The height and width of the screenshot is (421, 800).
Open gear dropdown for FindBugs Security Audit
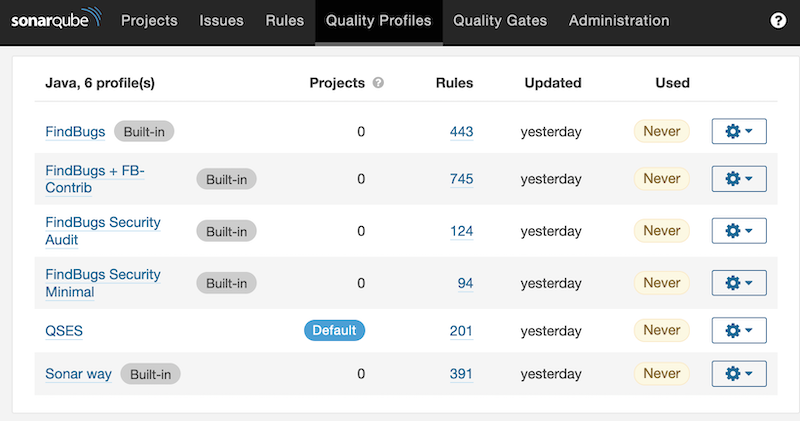[x=739, y=231]
